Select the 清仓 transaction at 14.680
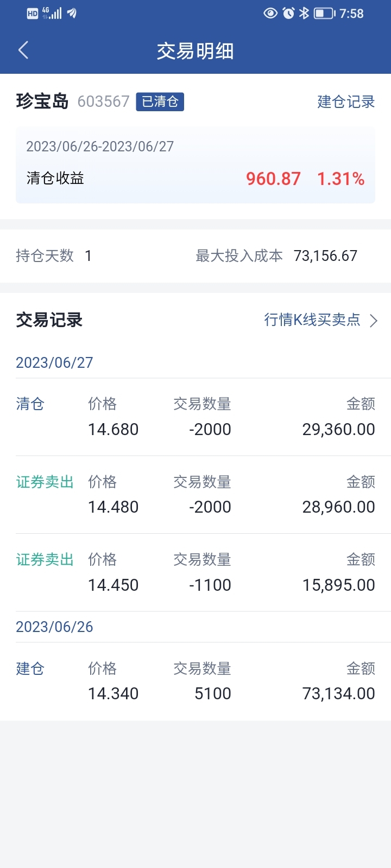The height and width of the screenshot is (868, 391). [x=195, y=417]
